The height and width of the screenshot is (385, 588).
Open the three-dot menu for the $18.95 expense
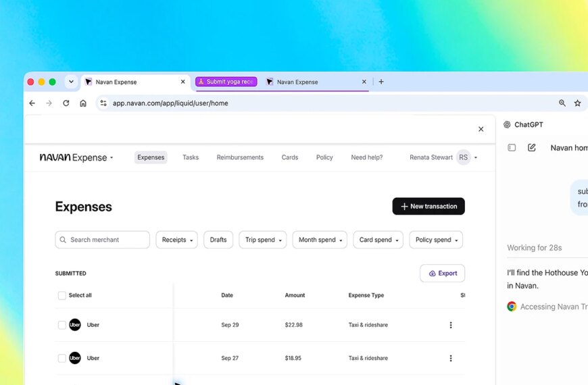[451, 358]
